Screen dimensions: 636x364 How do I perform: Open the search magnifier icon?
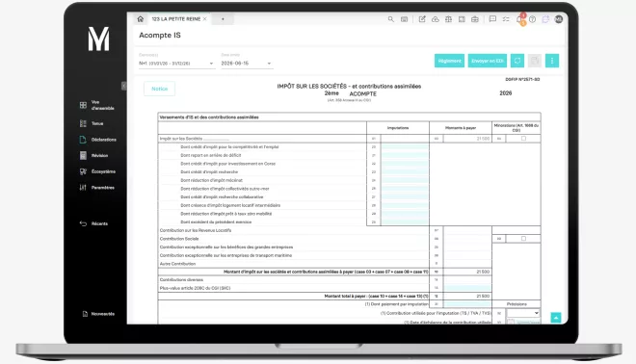click(x=390, y=19)
